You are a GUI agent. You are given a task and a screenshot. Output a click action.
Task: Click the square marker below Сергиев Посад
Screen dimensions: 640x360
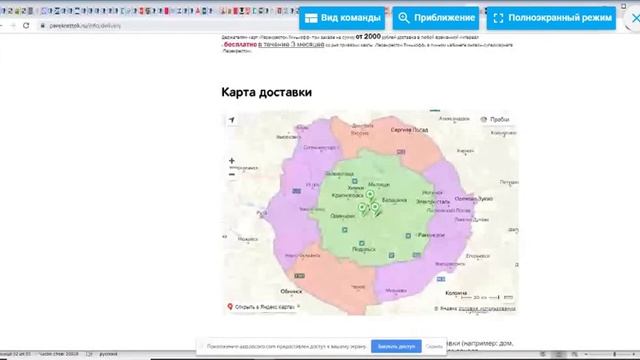[x=401, y=152]
